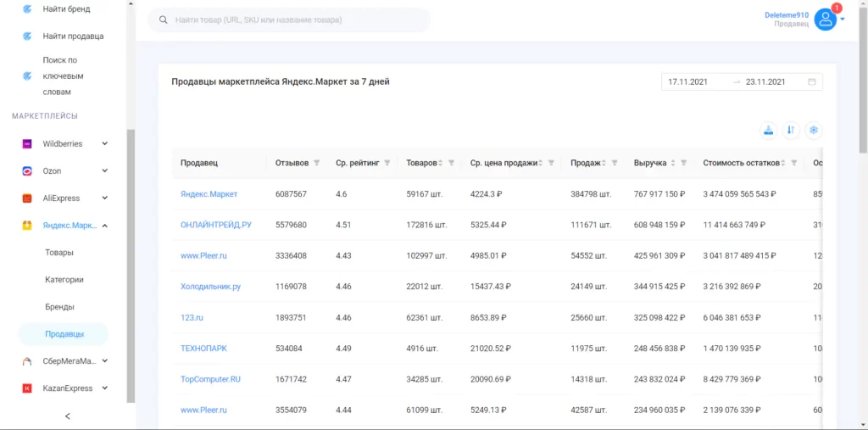Image resolution: width=868 pixels, height=430 pixels.
Task: Open table settings gear icon
Action: click(x=813, y=130)
